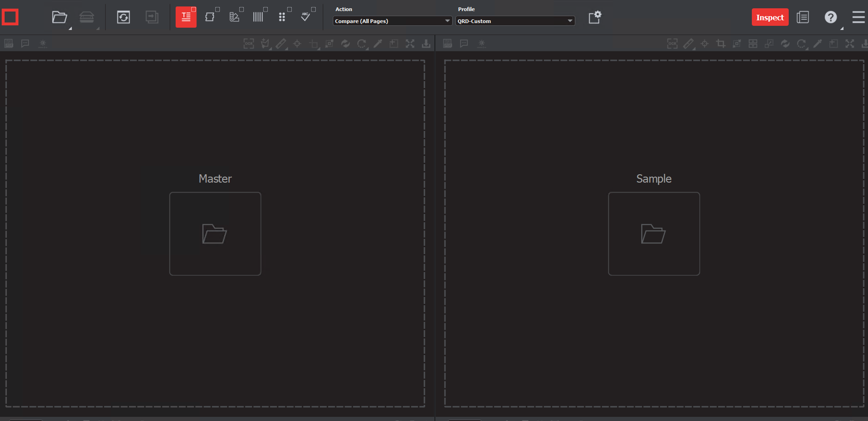The width and height of the screenshot is (868, 421).
Task: Select the crop tool in Sample panel toolbar
Action: [721, 44]
